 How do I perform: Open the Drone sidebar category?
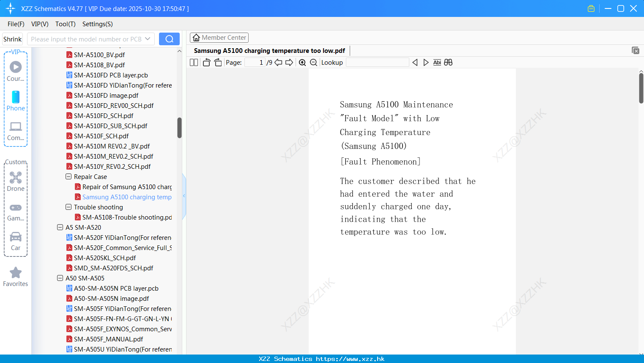click(x=16, y=181)
